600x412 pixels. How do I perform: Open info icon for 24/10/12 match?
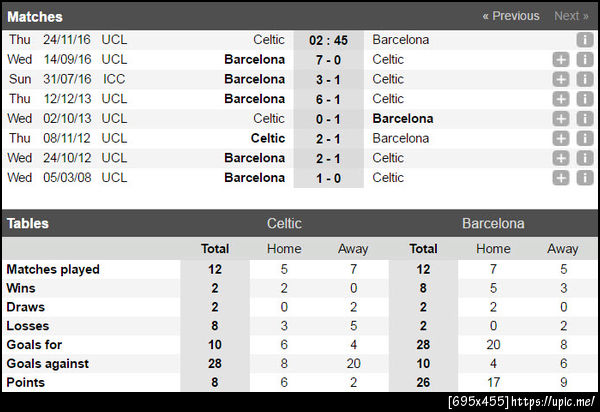coord(585,158)
